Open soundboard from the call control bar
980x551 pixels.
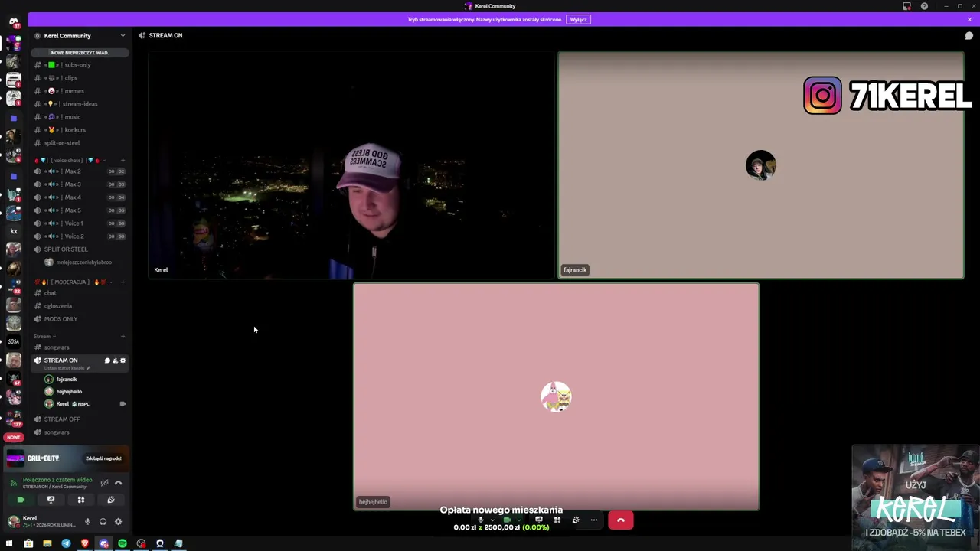click(576, 520)
